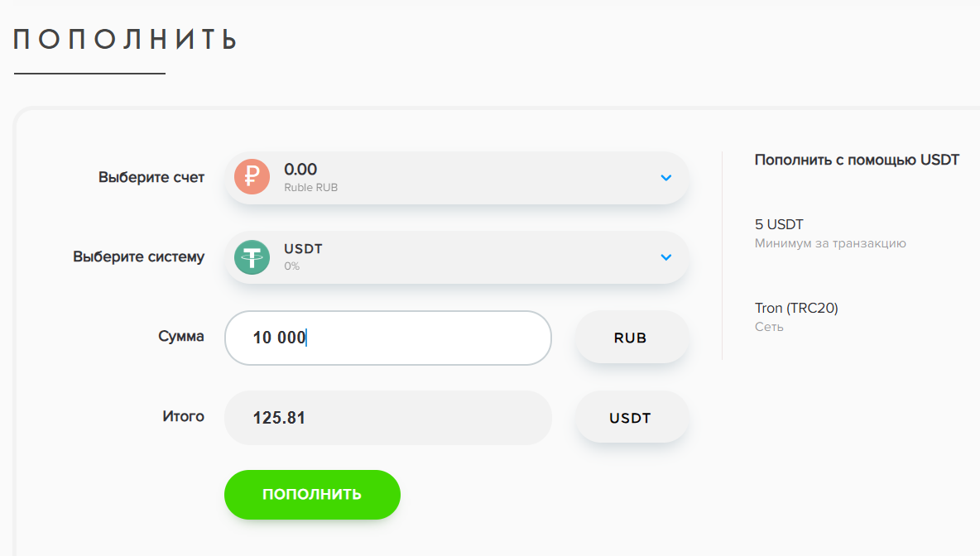
Task: Click the Tron (TRC20) network text
Action: [x=796, y=308]
